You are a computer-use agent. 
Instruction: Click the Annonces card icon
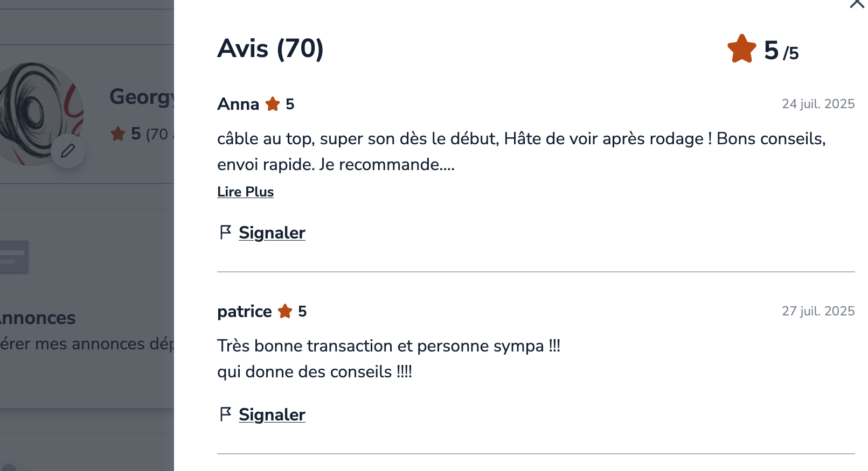pos(13,257)
